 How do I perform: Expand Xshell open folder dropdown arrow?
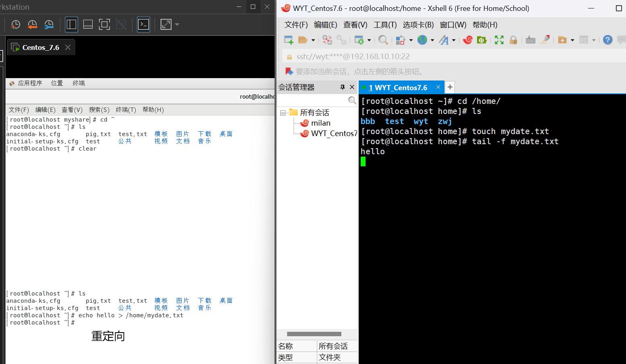[x=313, y=40]
